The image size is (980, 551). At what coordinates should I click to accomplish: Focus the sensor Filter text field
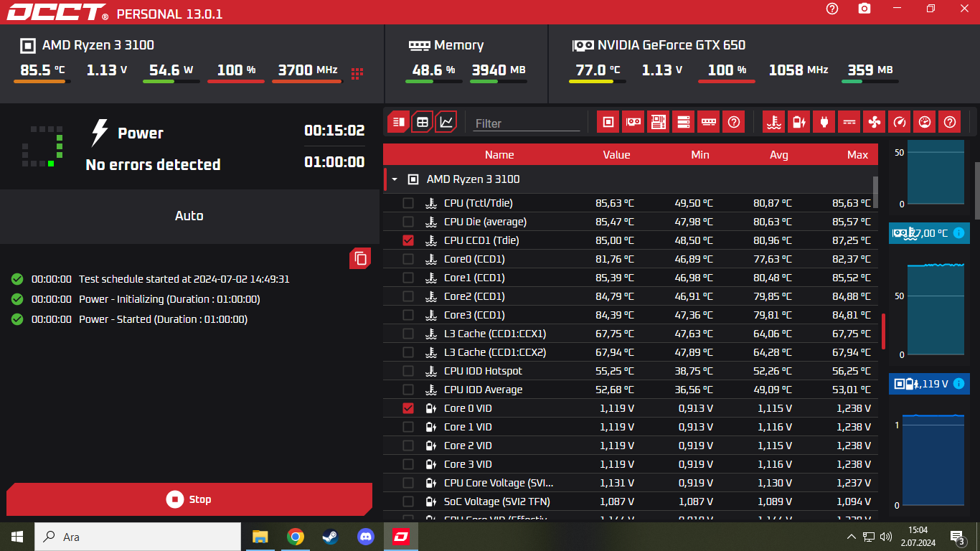(527, 123)
